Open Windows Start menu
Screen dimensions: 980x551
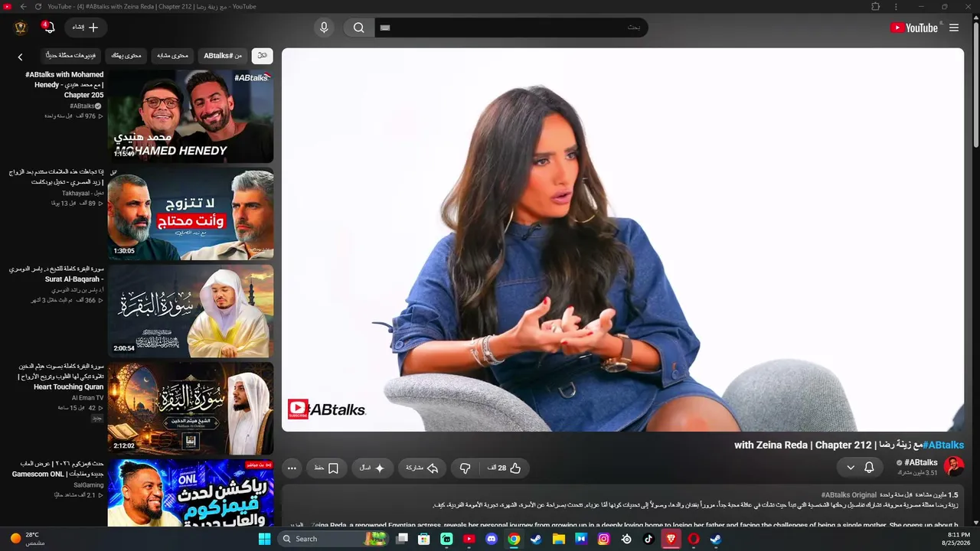[x=264, y=539]
